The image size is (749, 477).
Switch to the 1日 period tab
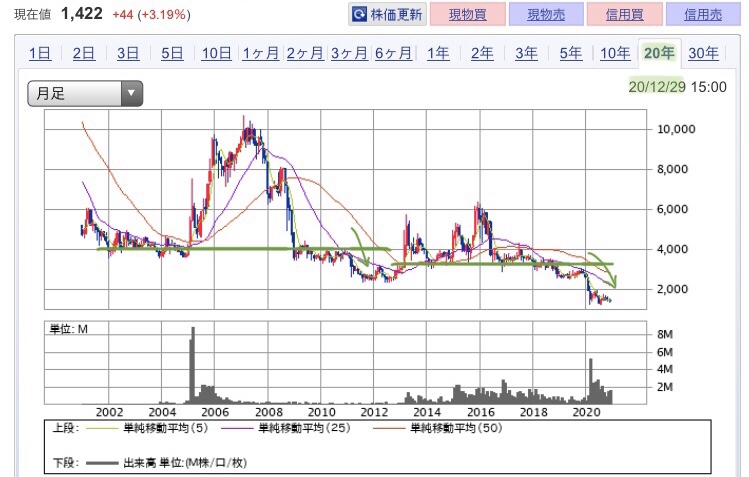tap(40, 53)
